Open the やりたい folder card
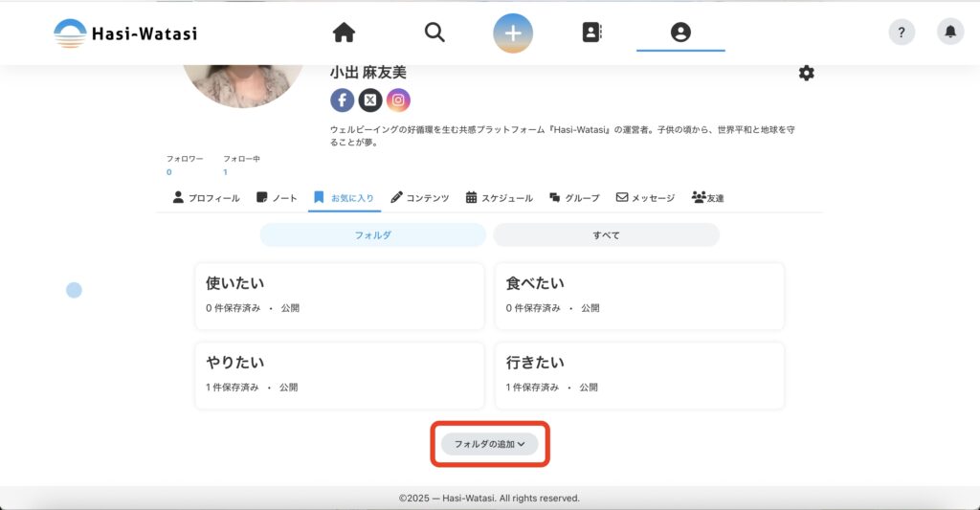980x510 pixels. point(339,375)
